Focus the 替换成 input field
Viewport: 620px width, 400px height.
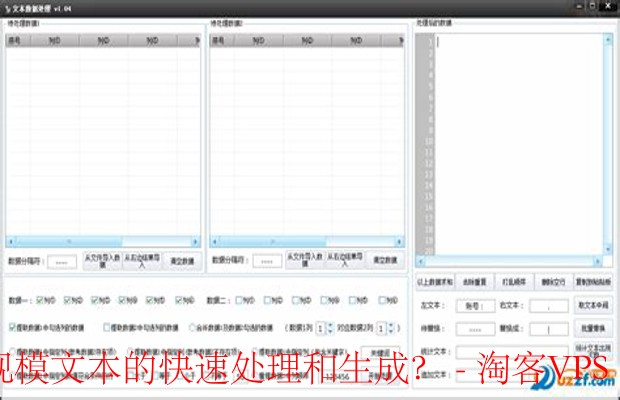(549, 329)
